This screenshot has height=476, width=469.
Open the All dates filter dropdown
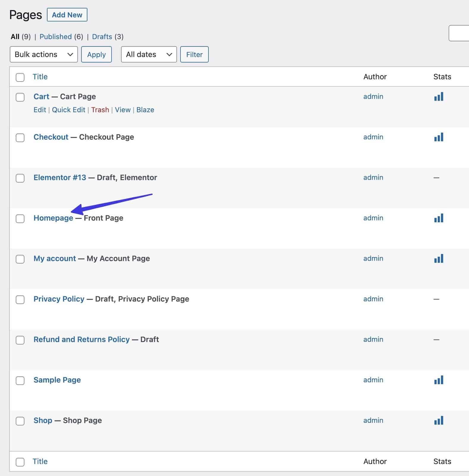tap(149, 54)
